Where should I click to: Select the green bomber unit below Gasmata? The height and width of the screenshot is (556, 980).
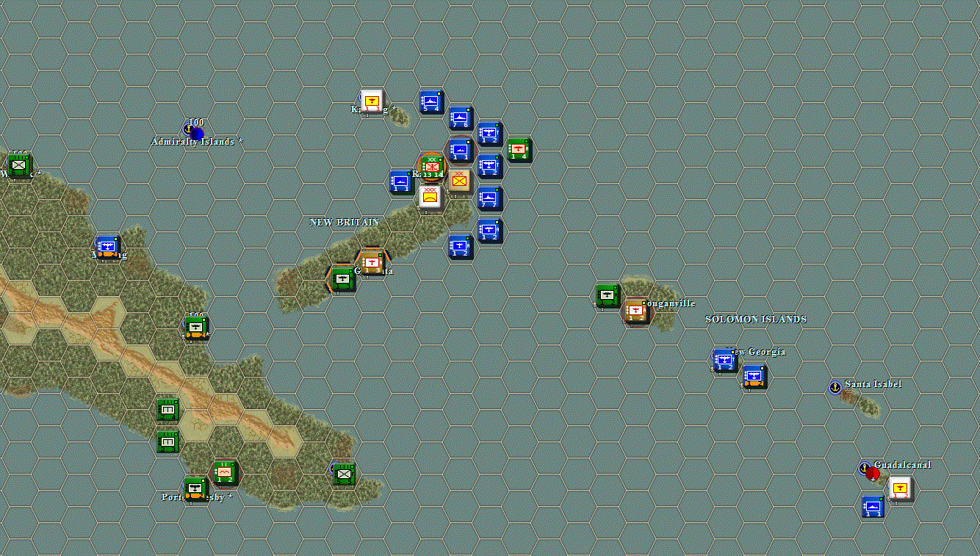click(340, 280)
